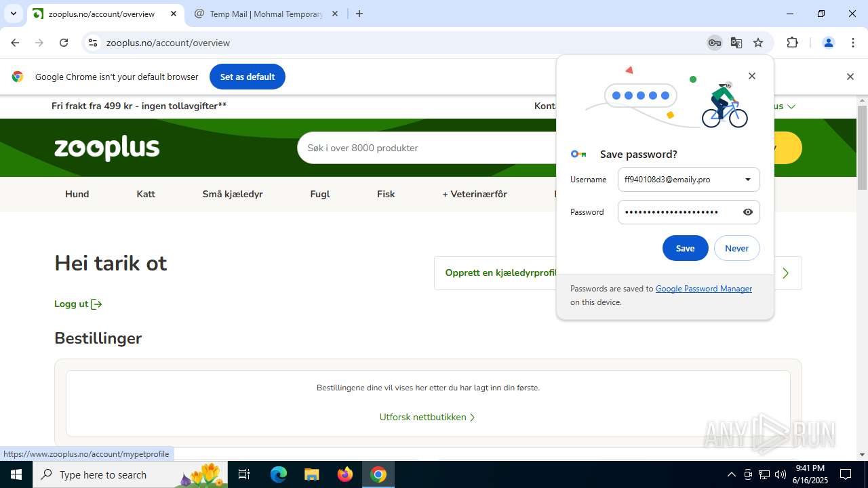Viewport: 868px width, 488px height.
Task: Click the browser forward arrow
Action: [39, 43]
